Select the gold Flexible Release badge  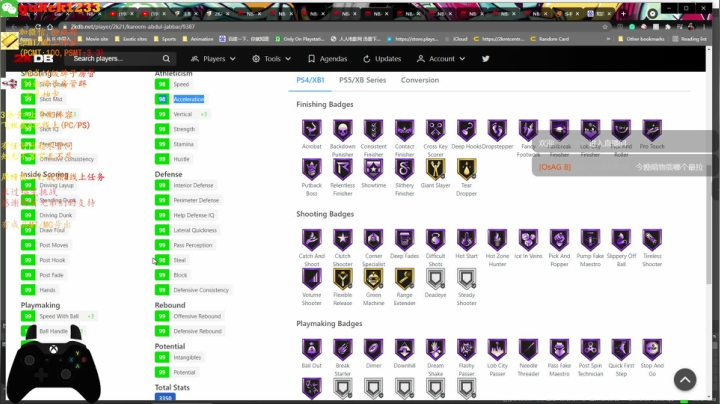click(343, 279)
